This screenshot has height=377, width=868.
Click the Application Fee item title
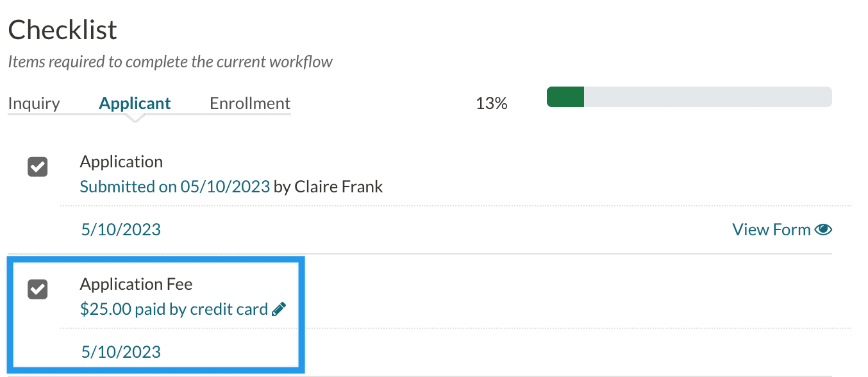click(x=136, y=284)
